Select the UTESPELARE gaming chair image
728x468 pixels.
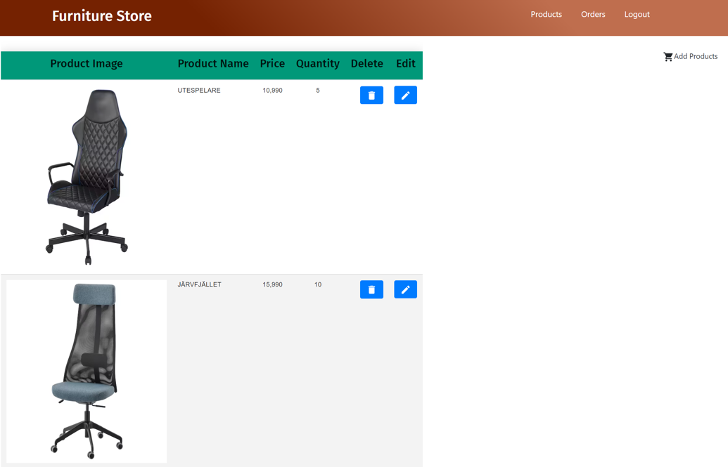(87, 177)
